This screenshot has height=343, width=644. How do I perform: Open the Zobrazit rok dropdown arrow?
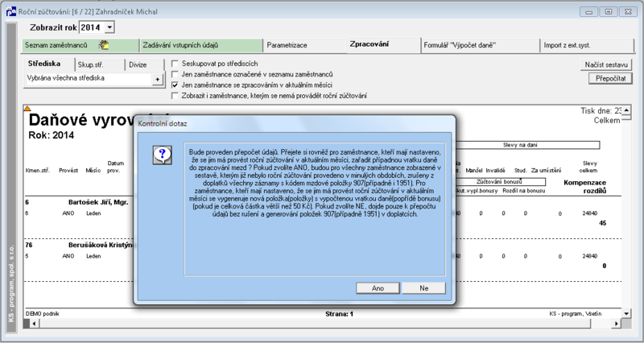(109, 27)
